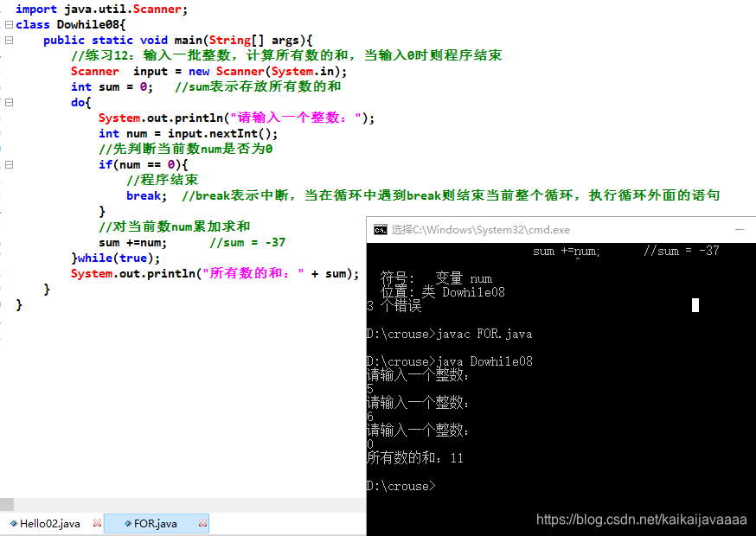Click the '//先判断当前数num是否为0' comment
Image resolution: width=756 pixels, height=536 pixels.
click(186, 149)
